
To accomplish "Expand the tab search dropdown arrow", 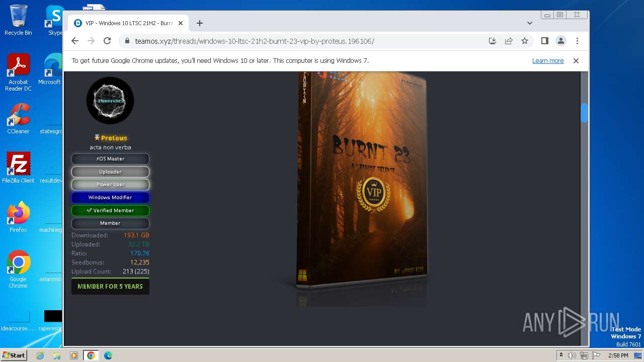I will [530, 23].
